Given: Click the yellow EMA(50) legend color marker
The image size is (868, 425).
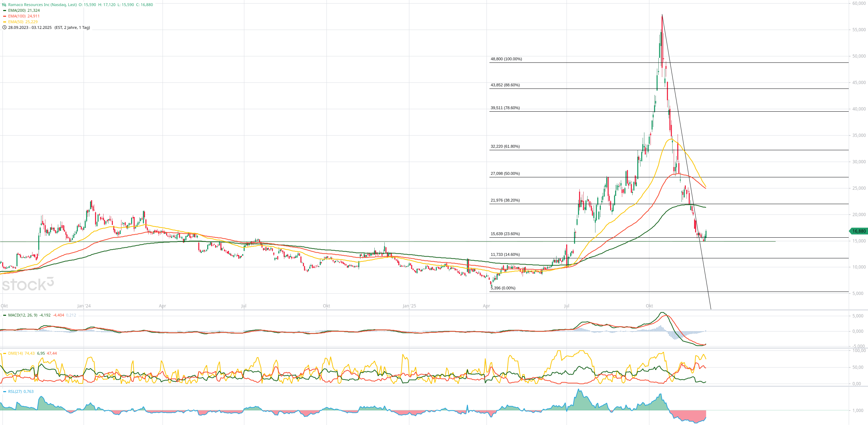Looking at the screenshot, I should (5, 22).
